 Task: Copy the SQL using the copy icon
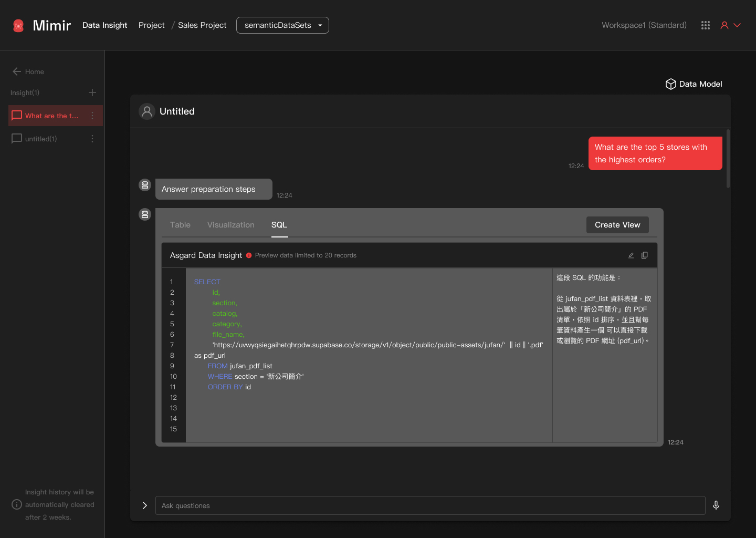pyautogui.click(x=645, y=255)
